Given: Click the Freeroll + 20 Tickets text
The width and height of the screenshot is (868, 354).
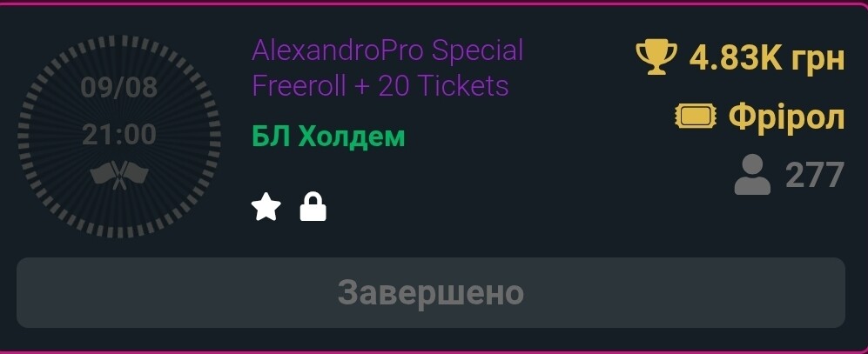Looking at the screenshot, I should 380,86.
